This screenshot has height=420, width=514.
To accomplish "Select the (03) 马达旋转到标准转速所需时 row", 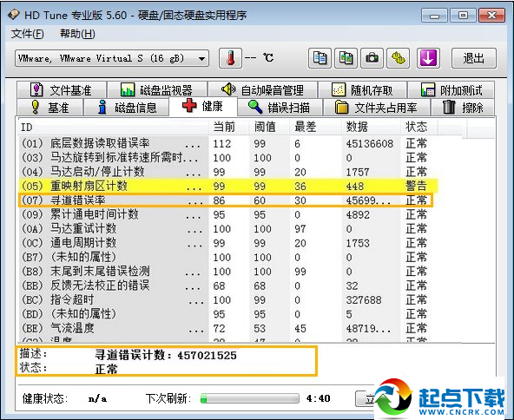I will click(227, 158).
